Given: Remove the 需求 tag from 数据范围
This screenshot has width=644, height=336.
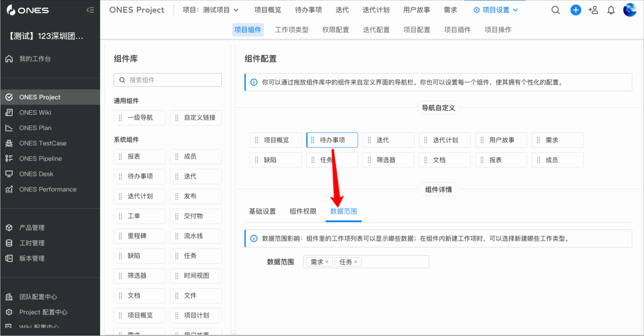Looking at the screenshot, I should [327, 262].
